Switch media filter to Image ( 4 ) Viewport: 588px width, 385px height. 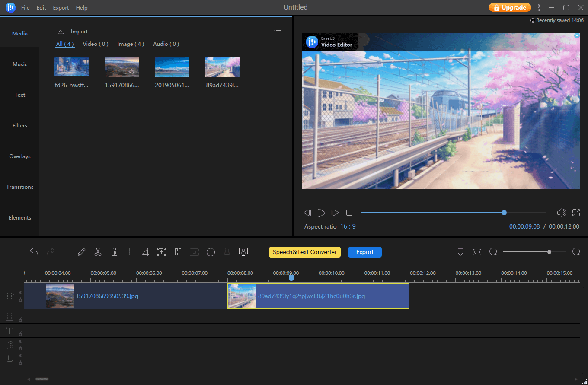click(131, 44)
